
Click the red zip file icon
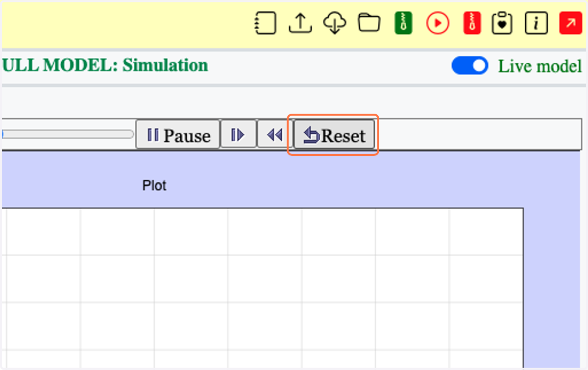[x=472, y=23]
